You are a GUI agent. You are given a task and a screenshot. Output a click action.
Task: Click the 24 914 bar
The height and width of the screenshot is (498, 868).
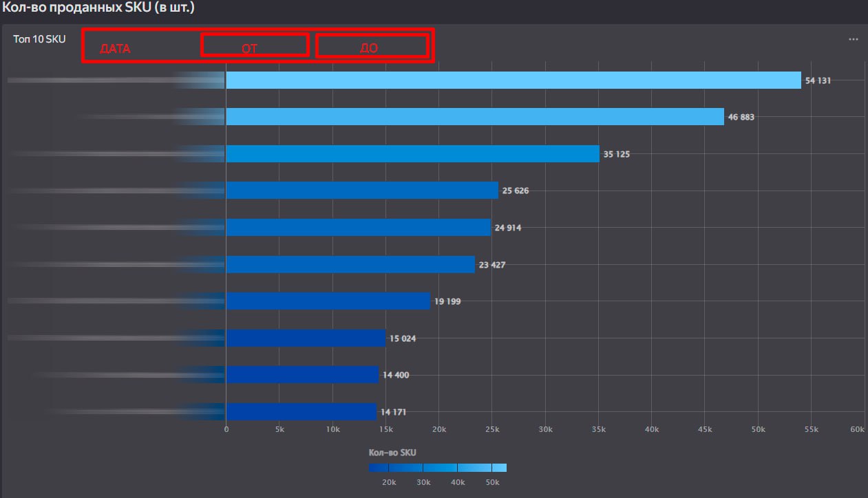pos(359,228)
